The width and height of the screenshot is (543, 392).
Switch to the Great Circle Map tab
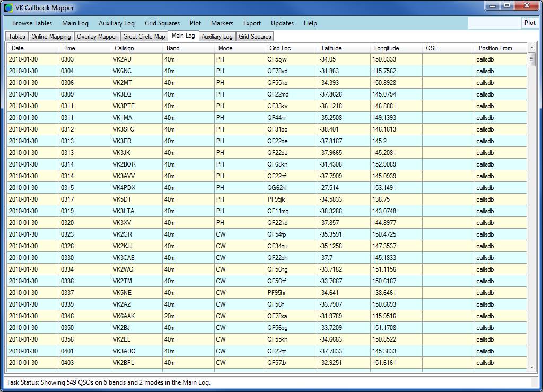click(x=144, y=37)
